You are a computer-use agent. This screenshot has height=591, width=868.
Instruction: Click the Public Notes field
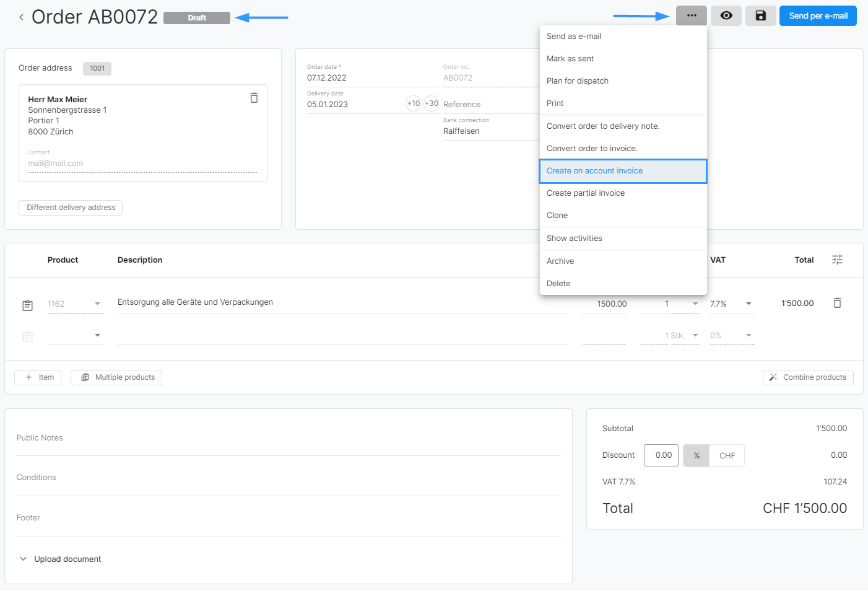(289, 438)
